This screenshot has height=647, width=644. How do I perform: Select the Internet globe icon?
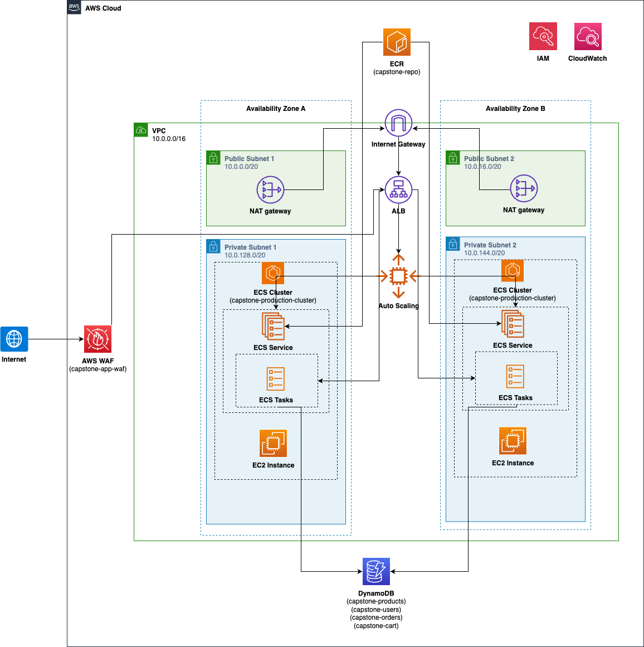[14, 339]
